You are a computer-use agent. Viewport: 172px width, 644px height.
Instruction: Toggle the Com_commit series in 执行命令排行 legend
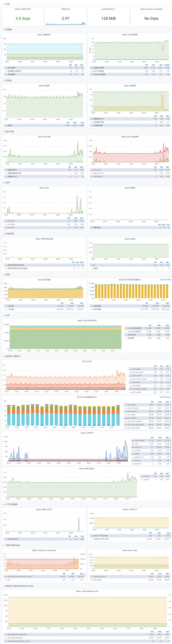pos(137,376)
